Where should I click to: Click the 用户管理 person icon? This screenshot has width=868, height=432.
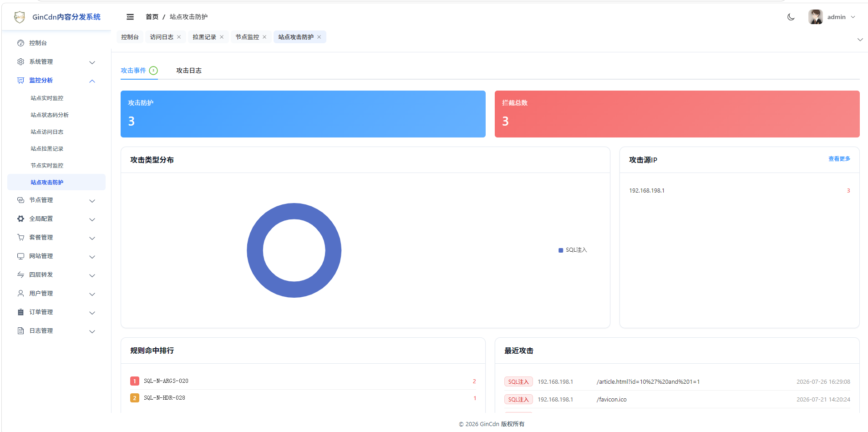point(20,294)
